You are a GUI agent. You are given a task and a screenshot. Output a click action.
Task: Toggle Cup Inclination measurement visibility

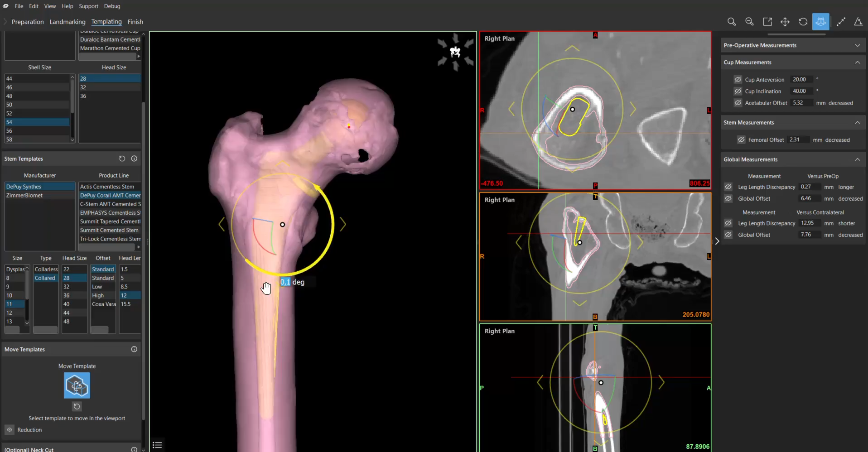(x=738, y=91)
